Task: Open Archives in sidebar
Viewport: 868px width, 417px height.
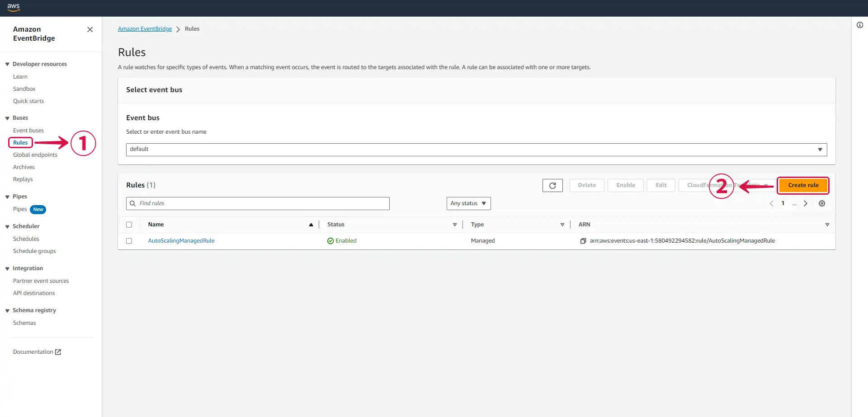Action: [x=24, y=167]
